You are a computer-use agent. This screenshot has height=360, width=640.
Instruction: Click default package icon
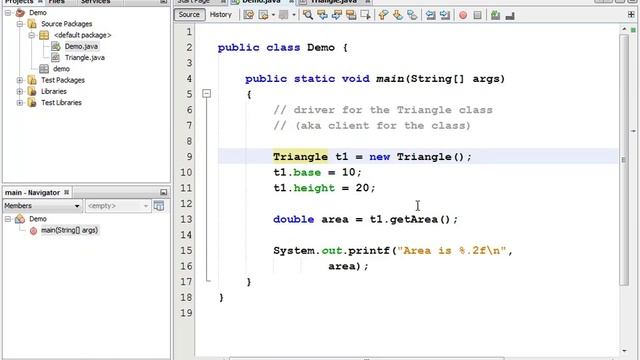44,35
